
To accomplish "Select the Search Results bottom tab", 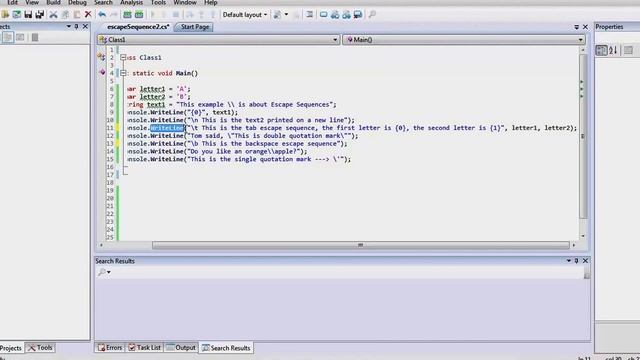I will point(226,348).
